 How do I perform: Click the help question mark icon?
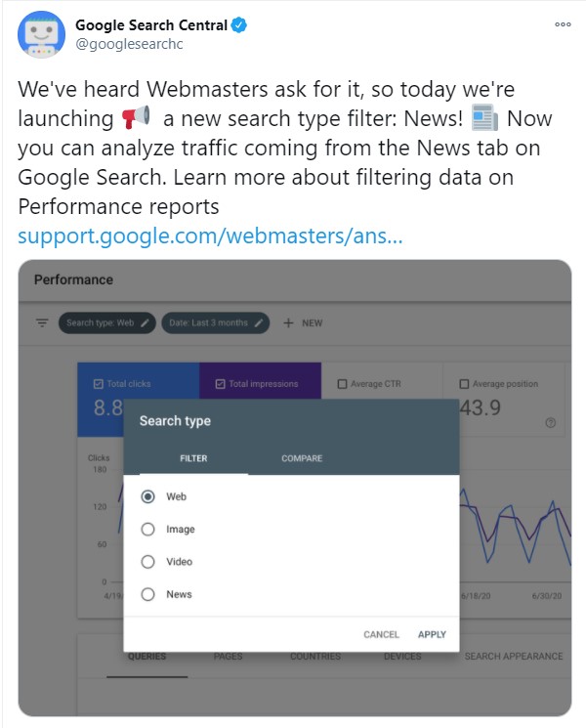point(550,422)
